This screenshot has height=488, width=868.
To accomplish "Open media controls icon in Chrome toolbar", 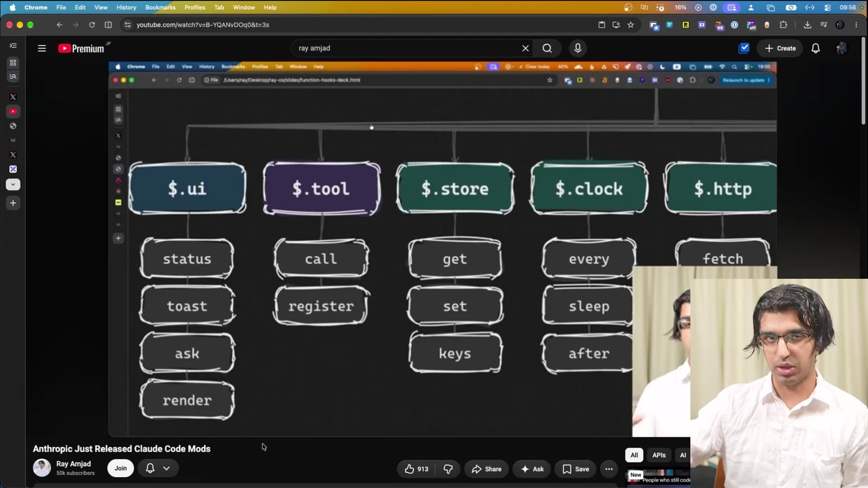I will pyautogui.click(x=824, y=25).
